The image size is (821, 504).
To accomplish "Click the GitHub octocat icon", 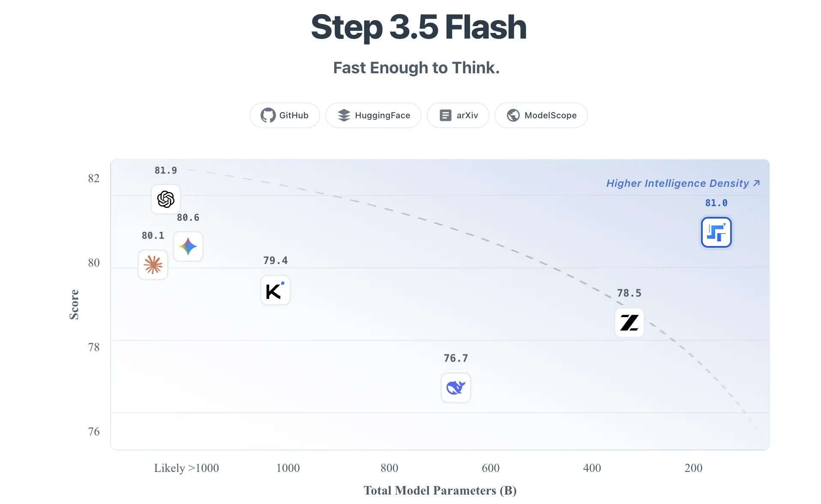I will coord(267,115).
